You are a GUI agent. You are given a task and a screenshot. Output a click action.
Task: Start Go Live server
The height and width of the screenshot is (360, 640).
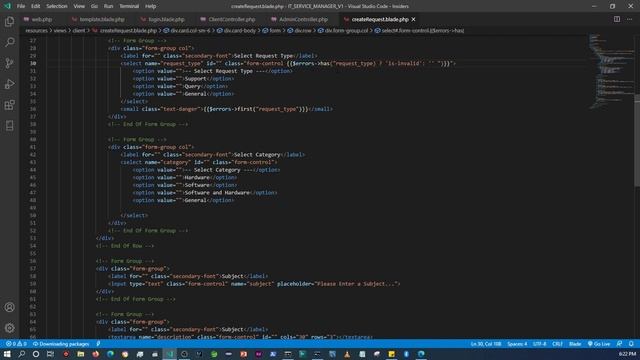click(599, 344)
